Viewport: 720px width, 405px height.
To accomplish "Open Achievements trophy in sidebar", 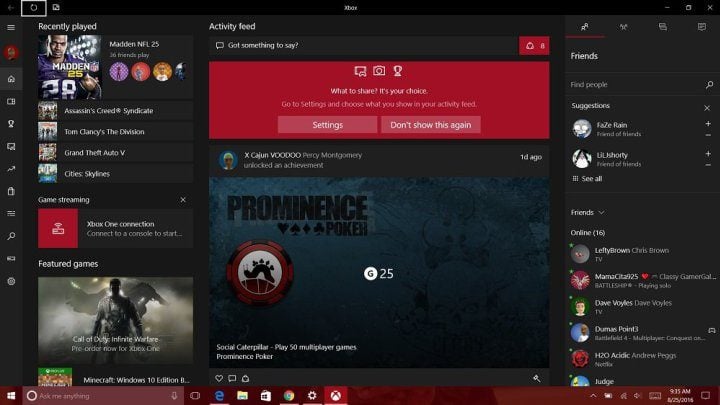I will point(11,124).
